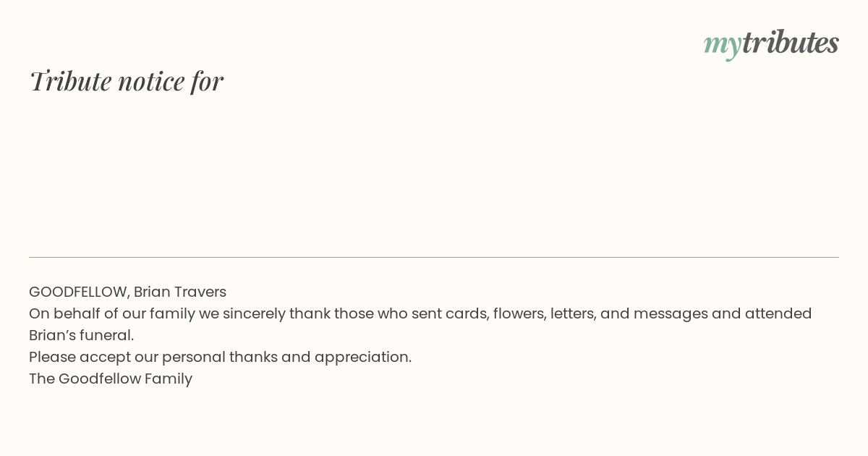Click the horizontal divider line

pos(434,257)
